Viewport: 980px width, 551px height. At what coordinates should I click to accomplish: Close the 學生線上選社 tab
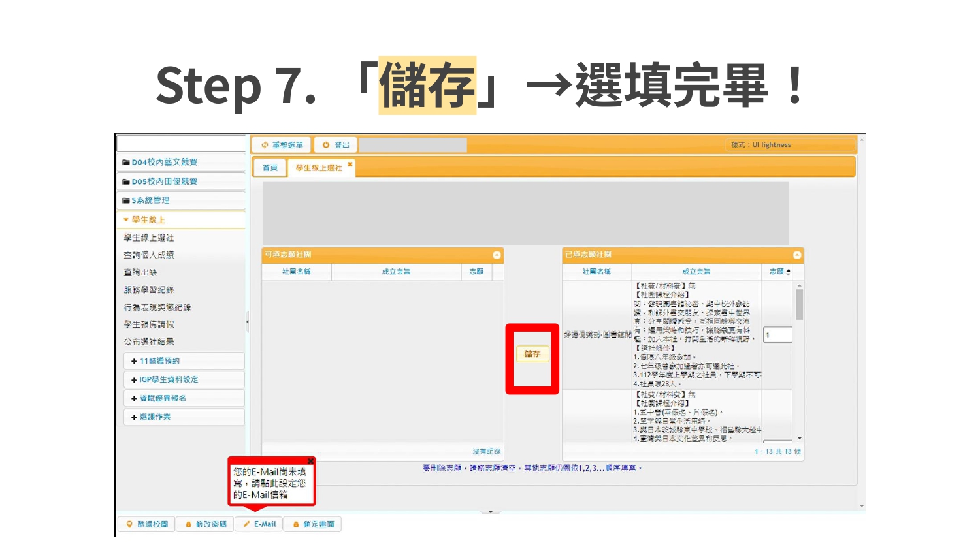click(x=350, y=165)
